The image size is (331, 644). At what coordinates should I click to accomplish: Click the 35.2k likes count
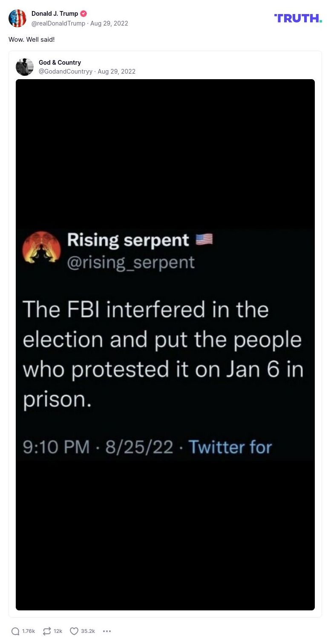[88, 631]
